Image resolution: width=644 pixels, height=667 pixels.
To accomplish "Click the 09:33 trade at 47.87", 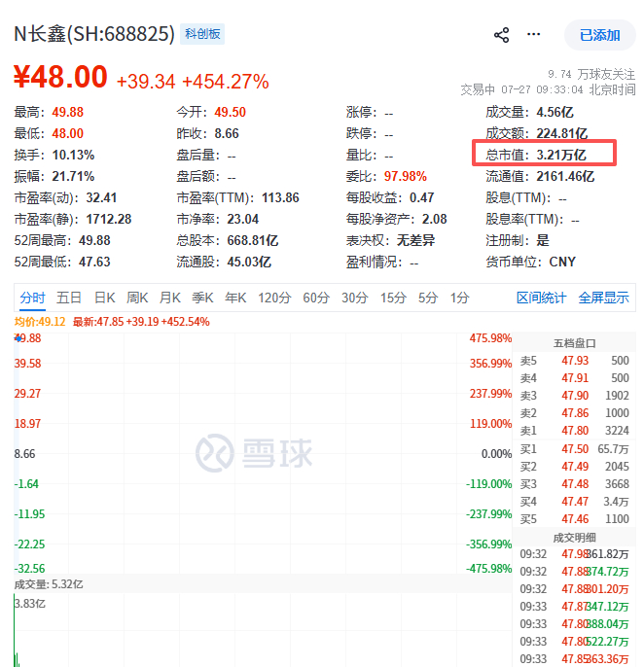I will [574, 607].
